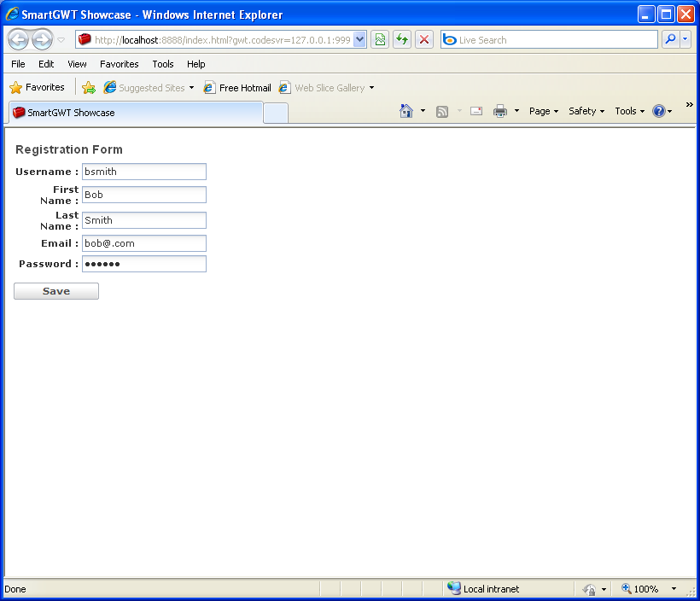Viewport: 700px width, 601px height.
Task: Expand the Web Slice Gallery dropdown arrow
Action: click(371, 88)
